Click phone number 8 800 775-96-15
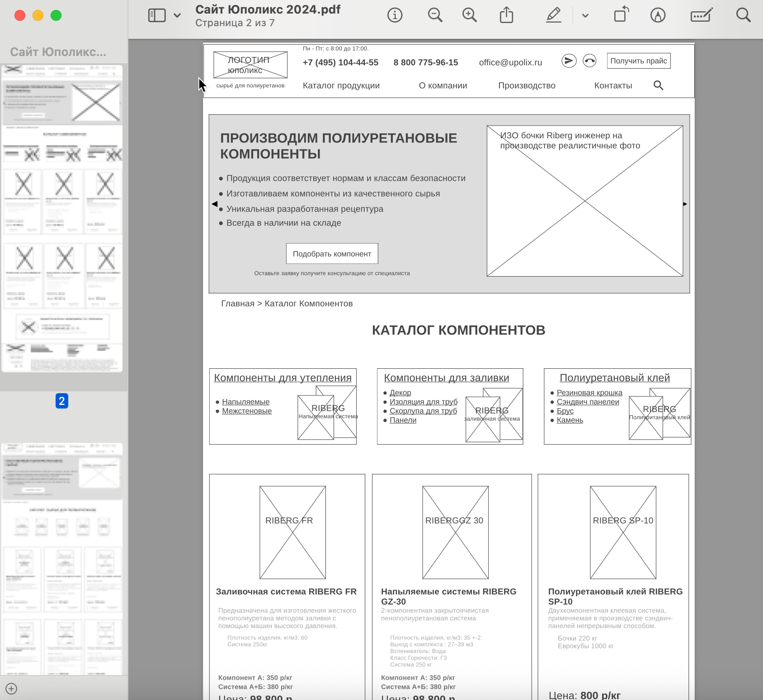Viewport: 763px width, 700px height. 426,62
